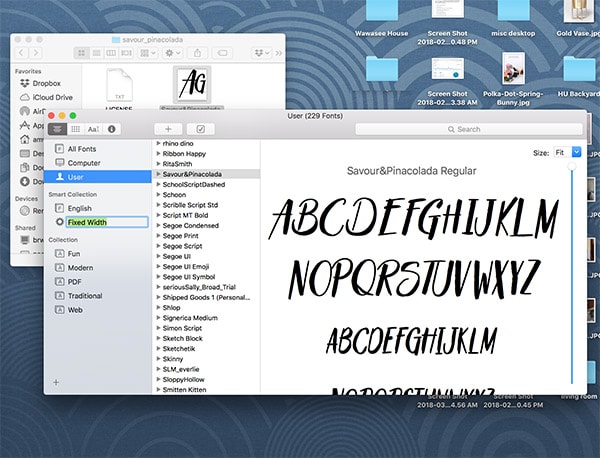The width and height of the screenshot is (600, 458).
Task: Go back in the Finder window
Action: [21, 53]
